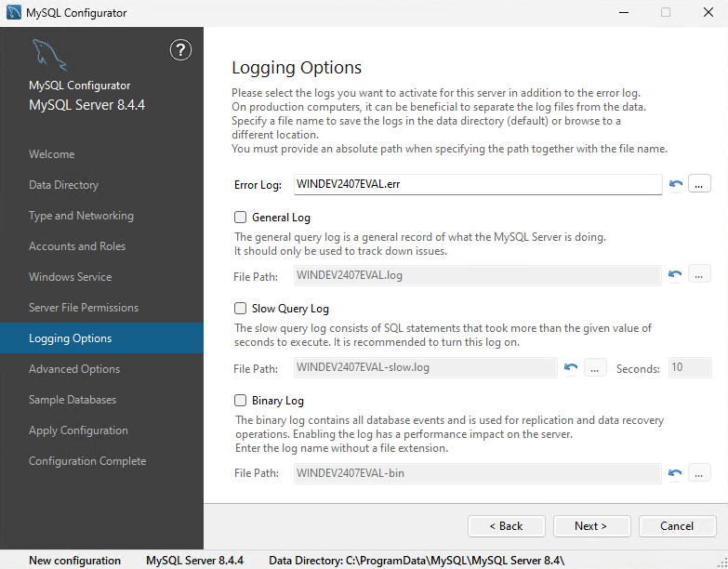Click into the Error Log text field
Viewport: 728px width, 569px height.
tap(478, 184)
